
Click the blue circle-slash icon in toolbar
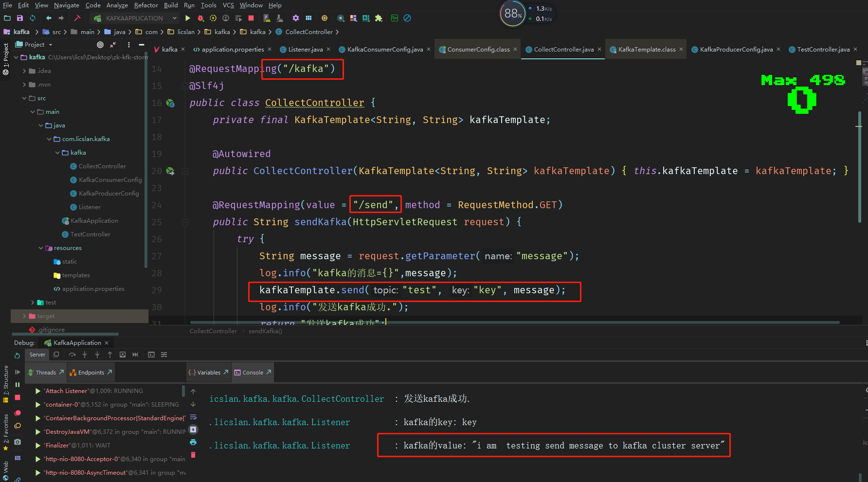(407, 18)
